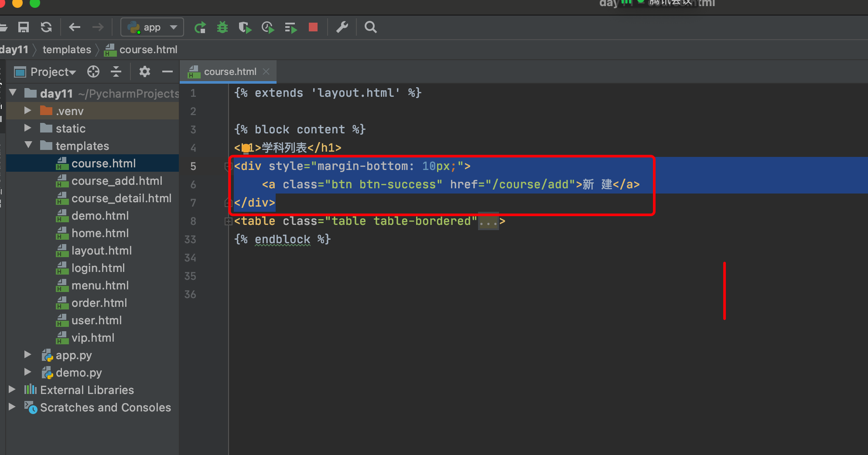This screenshot has width=868, height=455.
Task: Expand the static folder
Action: coord(28,128)
